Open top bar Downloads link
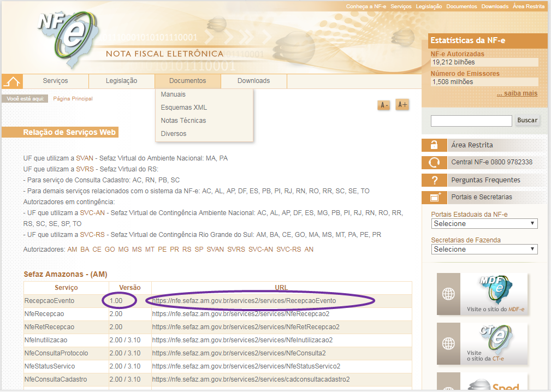Screen dimensions: 551x392 pyautogui.click(x=495, y=7)
